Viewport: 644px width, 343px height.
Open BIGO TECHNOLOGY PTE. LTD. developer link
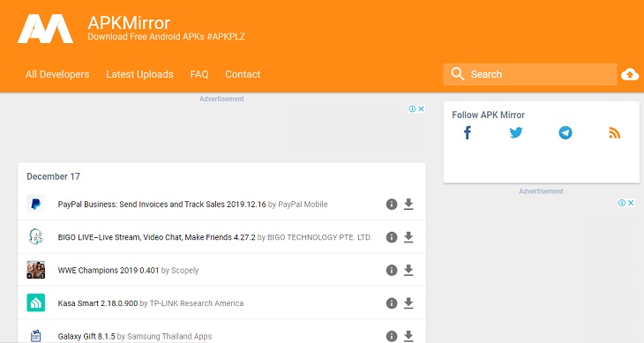pyautogui.click(x=319, y=237)
